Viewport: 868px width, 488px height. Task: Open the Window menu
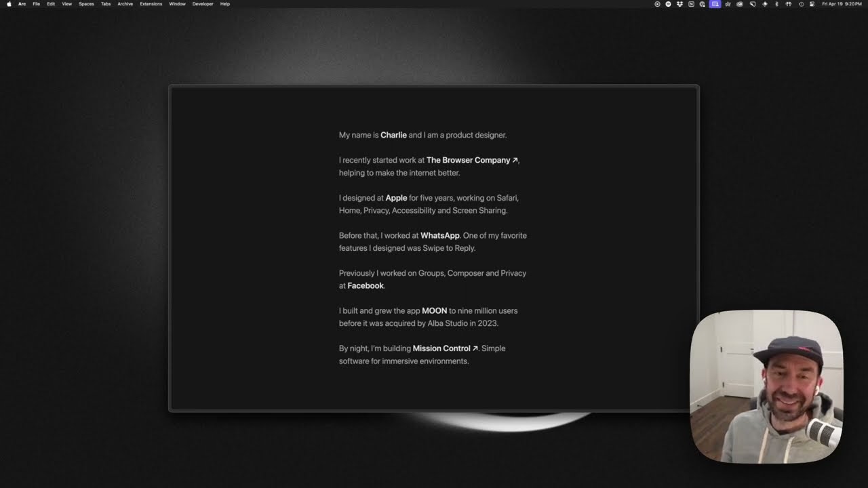point(178,4)
